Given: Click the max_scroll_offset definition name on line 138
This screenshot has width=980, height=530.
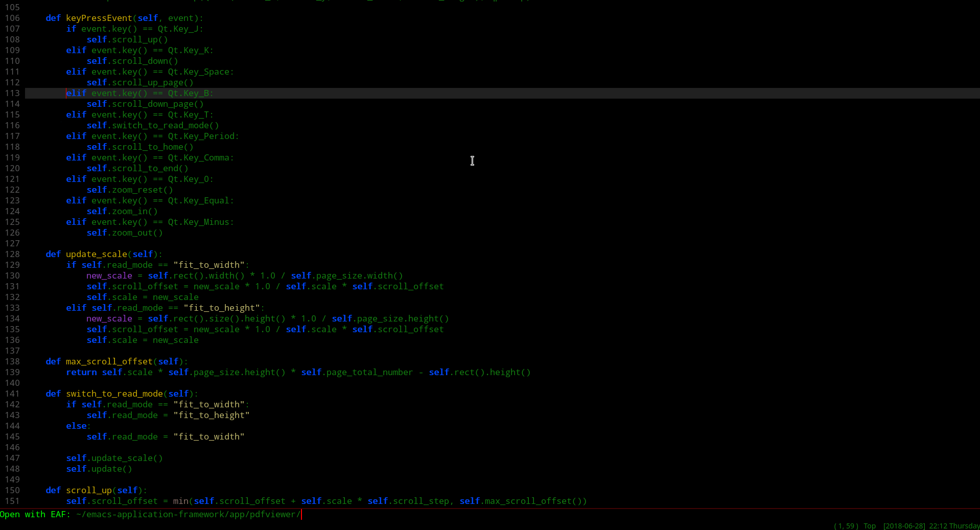Looking at the screenshot, I should tap(109, 361).
